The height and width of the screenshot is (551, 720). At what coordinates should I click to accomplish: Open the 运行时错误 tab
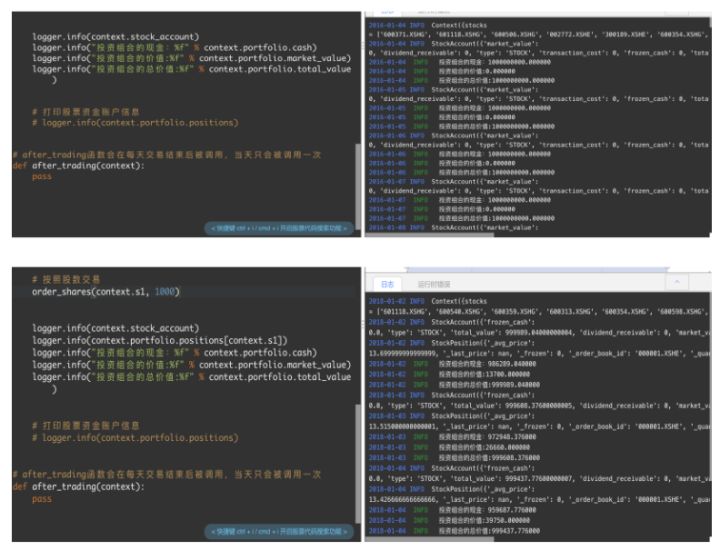[x=433, y=284]
